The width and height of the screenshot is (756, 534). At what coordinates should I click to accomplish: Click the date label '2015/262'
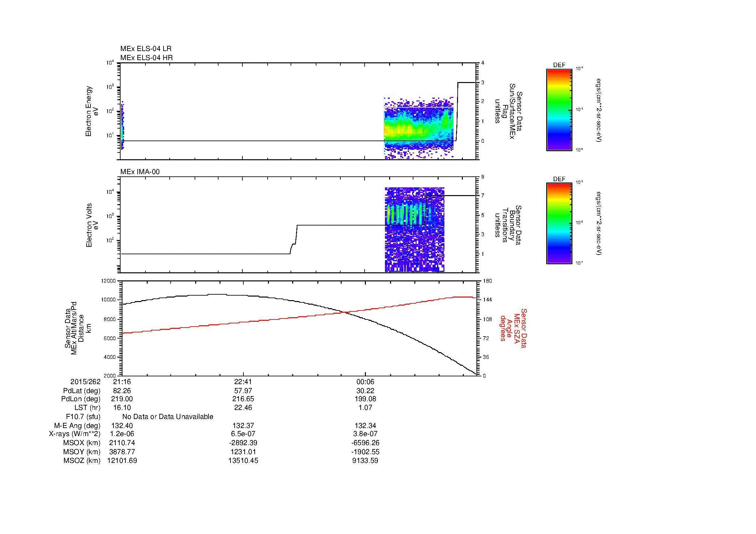85,382
